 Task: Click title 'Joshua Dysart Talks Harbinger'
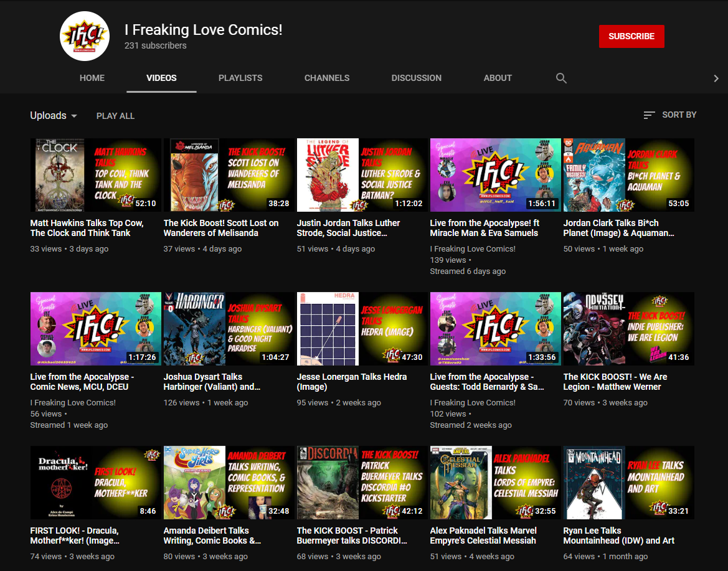point(212,382)
